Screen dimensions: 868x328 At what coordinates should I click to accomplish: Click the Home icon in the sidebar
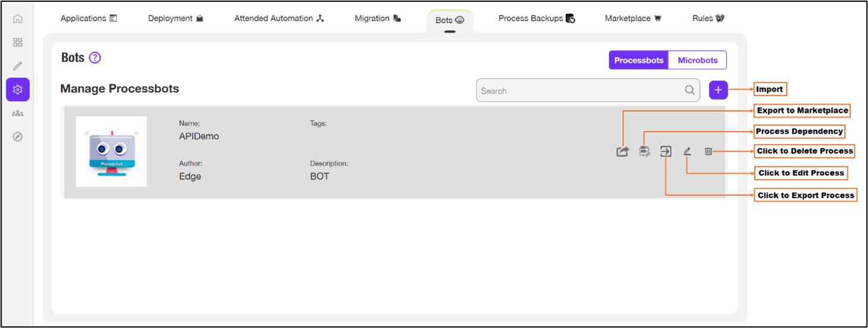18,18
